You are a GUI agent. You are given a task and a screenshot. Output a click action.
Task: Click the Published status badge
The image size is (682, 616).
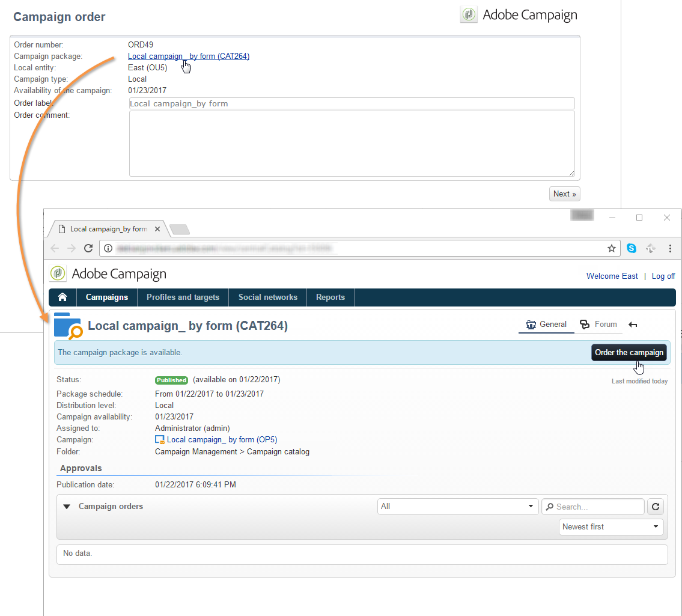pyautogui.click(x=171, y=380)
